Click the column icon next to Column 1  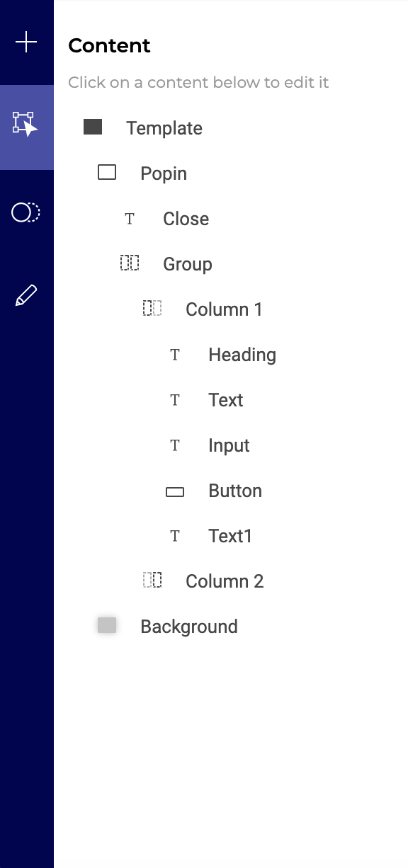[152, 309]
